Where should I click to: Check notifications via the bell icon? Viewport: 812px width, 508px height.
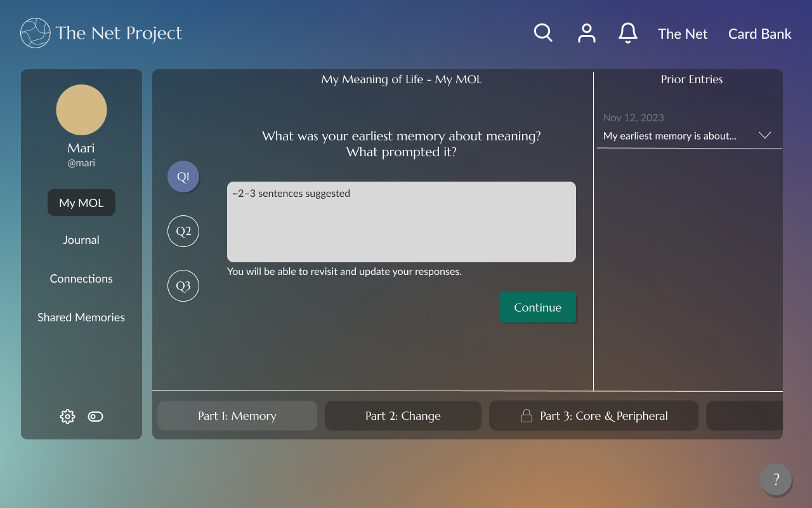pyautogui.click(x=628, y=32)
